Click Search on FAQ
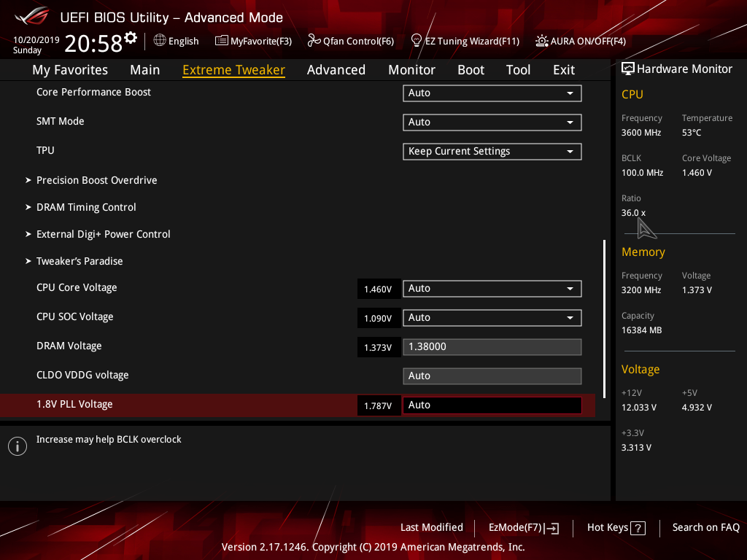747x560 pixels. (705, 527)
